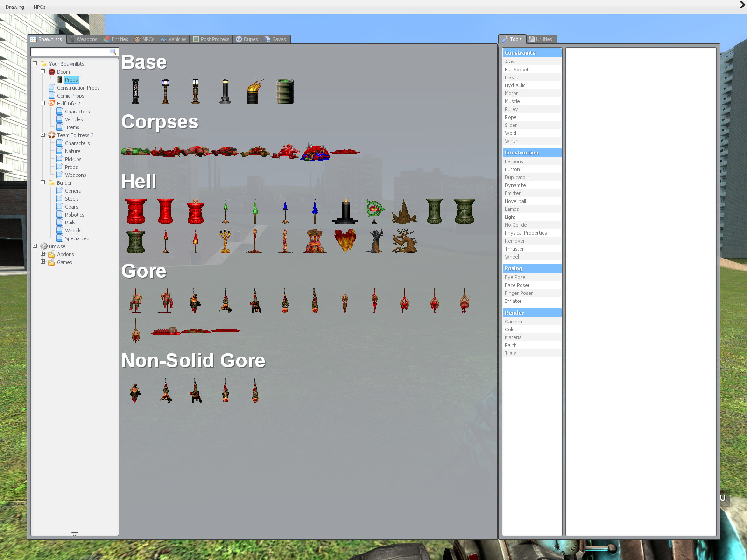This screenshot has height=560, width=747.
Task: Click the Doom demon icon in the tree
Action: (x=52, y=72)
